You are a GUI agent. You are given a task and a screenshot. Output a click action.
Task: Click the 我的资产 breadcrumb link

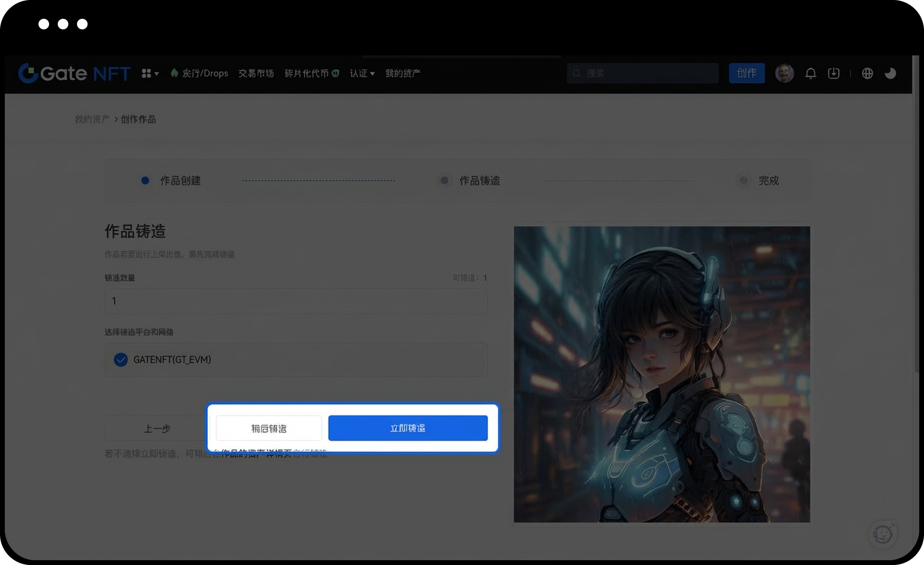click(x=92, y=119)
